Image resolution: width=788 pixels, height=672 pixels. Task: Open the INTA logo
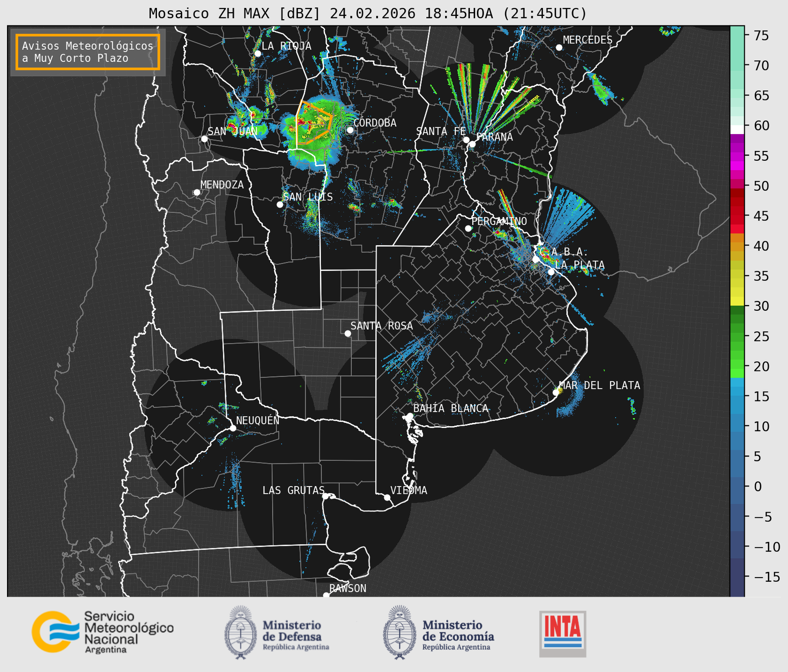tap(562, 633)
